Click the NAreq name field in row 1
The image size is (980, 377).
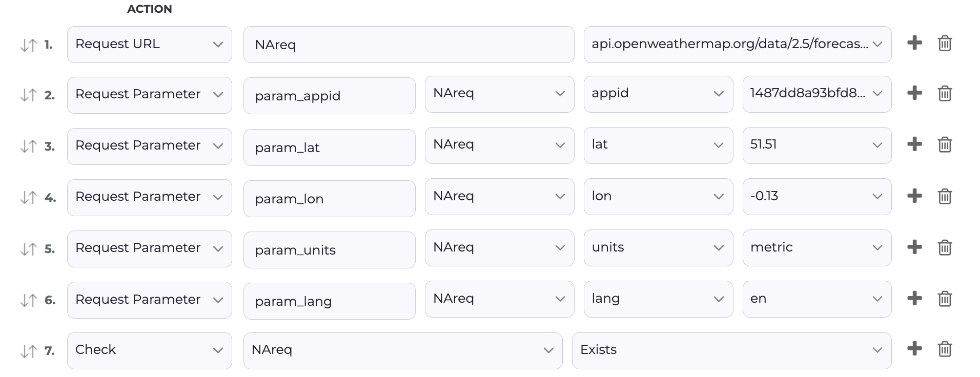click(x=408, y=45)
